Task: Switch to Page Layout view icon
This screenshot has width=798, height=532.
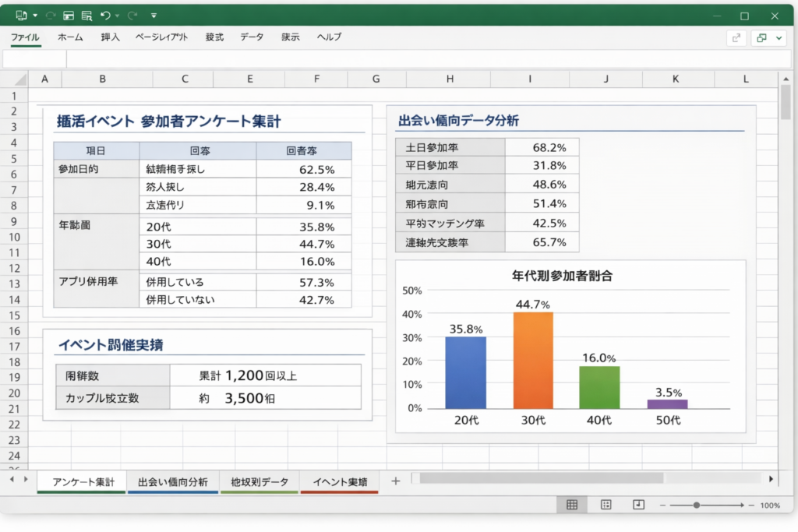Action: click(606, 505)
